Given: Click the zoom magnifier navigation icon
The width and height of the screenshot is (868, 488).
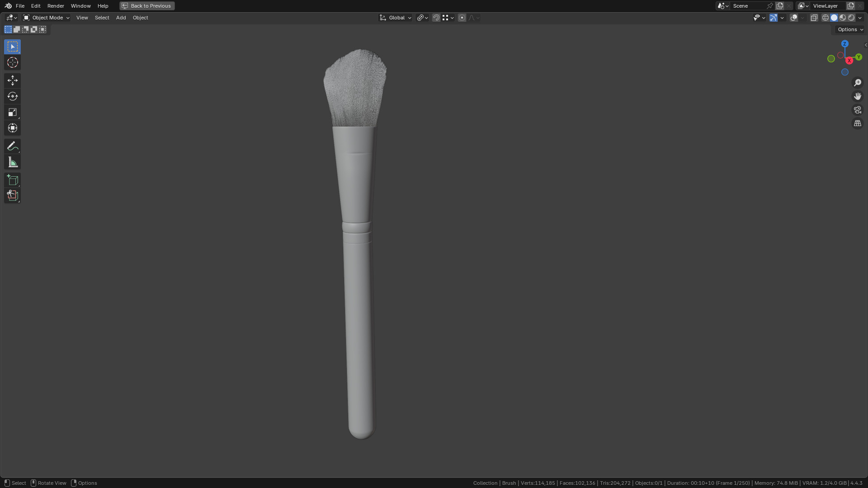Looking at the screenshot, I should tap(858, 83).
